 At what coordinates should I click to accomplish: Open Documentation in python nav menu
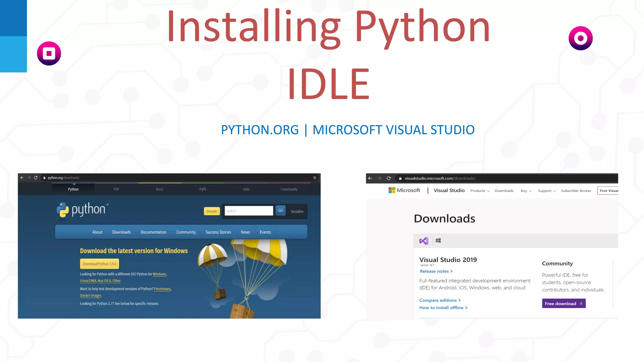153,232
